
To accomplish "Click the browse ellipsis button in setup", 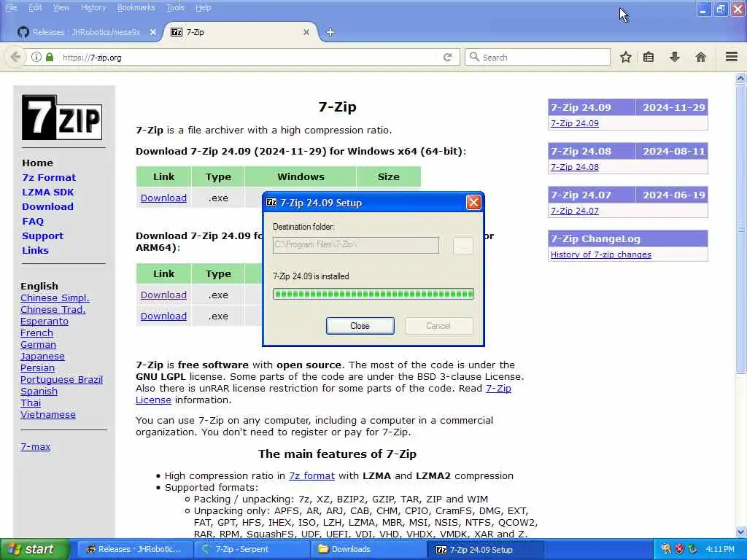I will 463,246.
